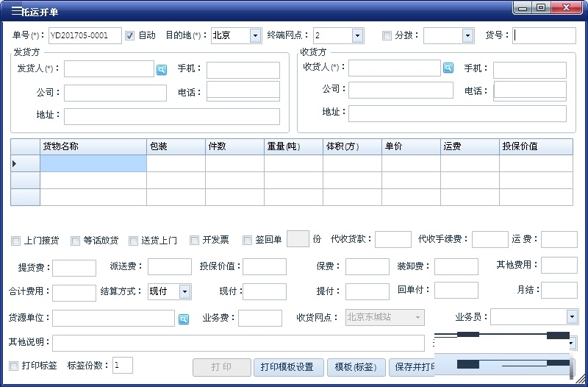Click the 运费 fee input field
The image size is (588, 387).
[559, 239]
